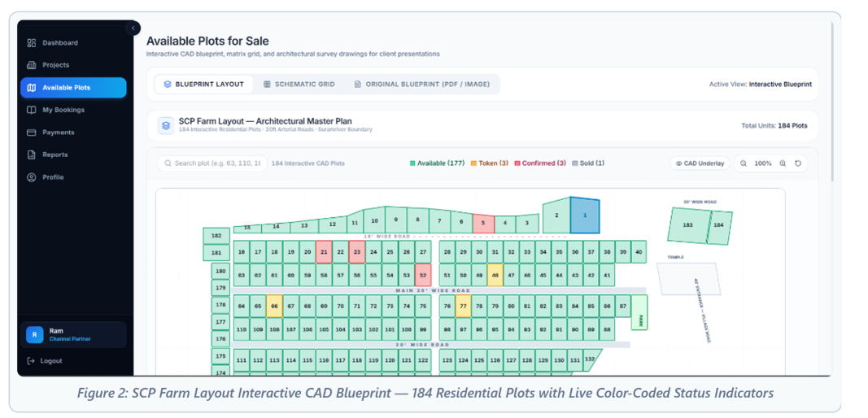Collapse the sidebar with the chevron button
This screenshot has width=868, height=418.
point(133,28)
